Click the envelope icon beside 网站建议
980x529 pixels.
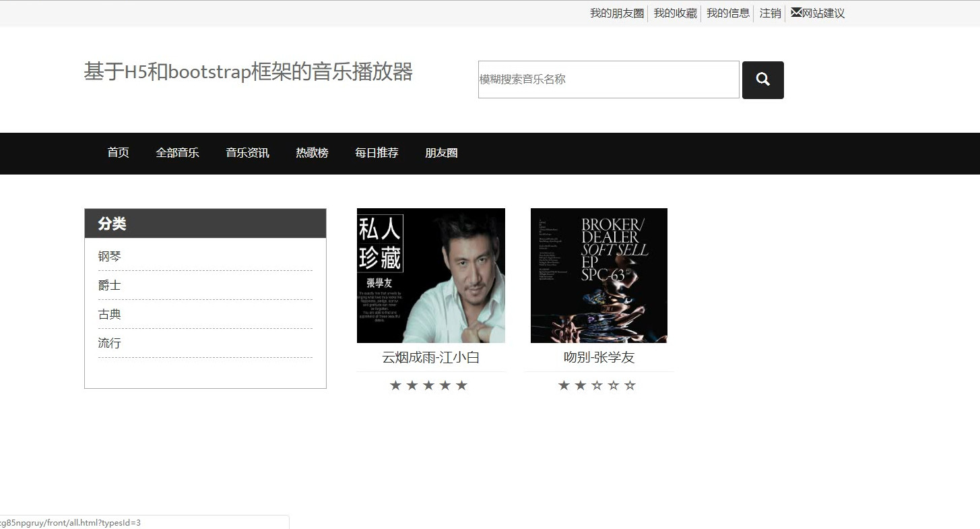[796, 12]
